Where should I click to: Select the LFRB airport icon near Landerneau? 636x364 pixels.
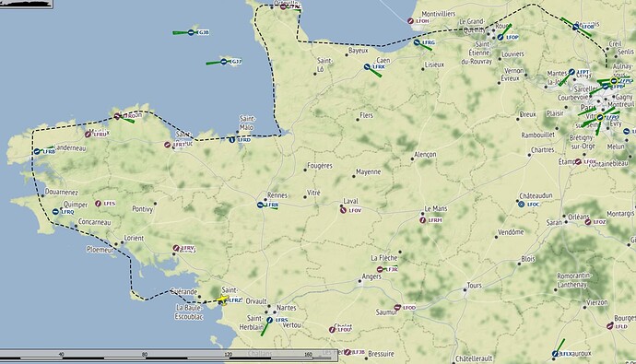coord(37,151)
